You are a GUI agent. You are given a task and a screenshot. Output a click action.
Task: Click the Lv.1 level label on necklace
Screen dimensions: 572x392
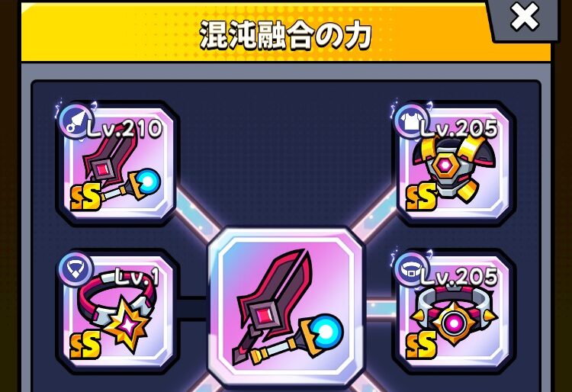pos(137,277)
